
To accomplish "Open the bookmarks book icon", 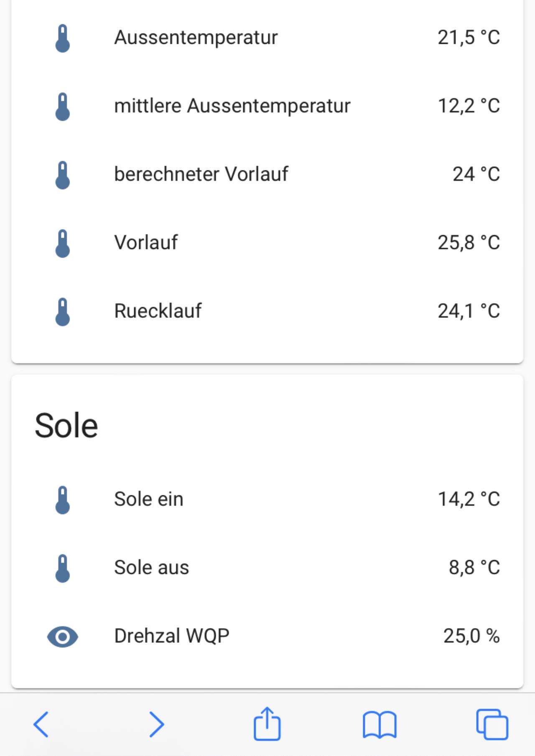I will coord(380,725).
